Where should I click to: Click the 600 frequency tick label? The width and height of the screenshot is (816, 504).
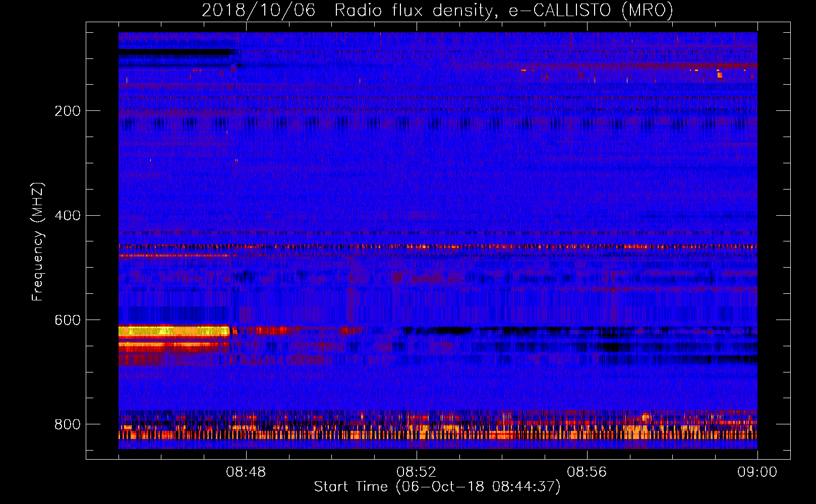click(x=68, y=320)
